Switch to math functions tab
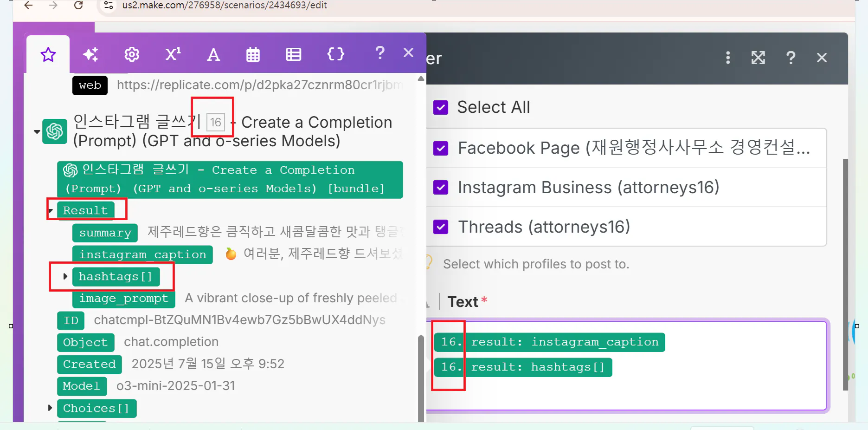Screen dimensions: 868x430 (x=173, y=54)
